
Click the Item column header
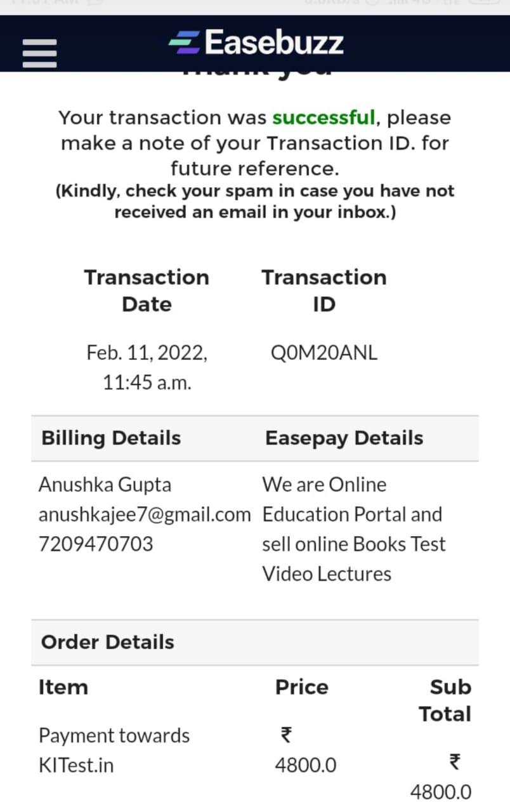(x=63, y=687)
